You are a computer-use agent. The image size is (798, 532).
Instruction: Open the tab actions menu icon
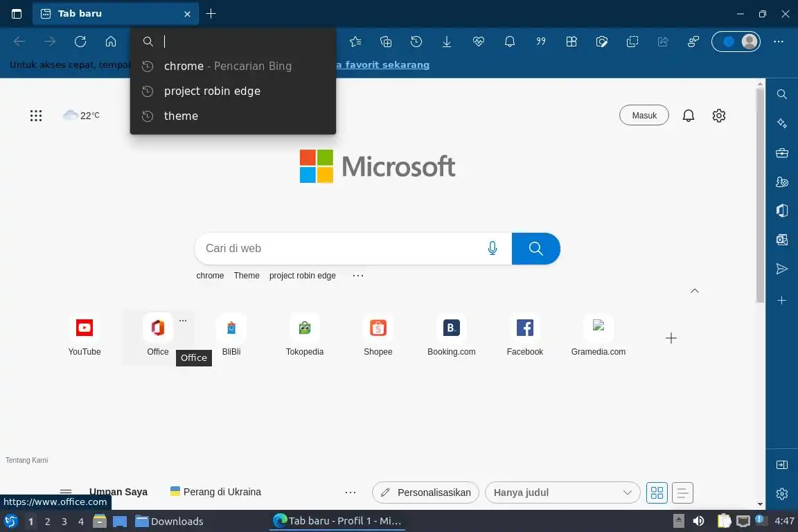click(17, 14)
